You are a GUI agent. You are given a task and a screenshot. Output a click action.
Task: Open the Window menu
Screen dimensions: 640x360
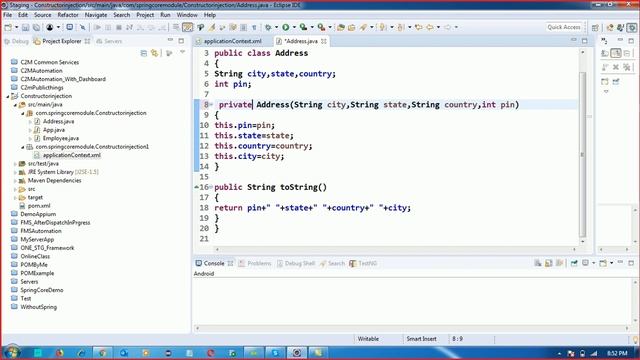[187, 15]
